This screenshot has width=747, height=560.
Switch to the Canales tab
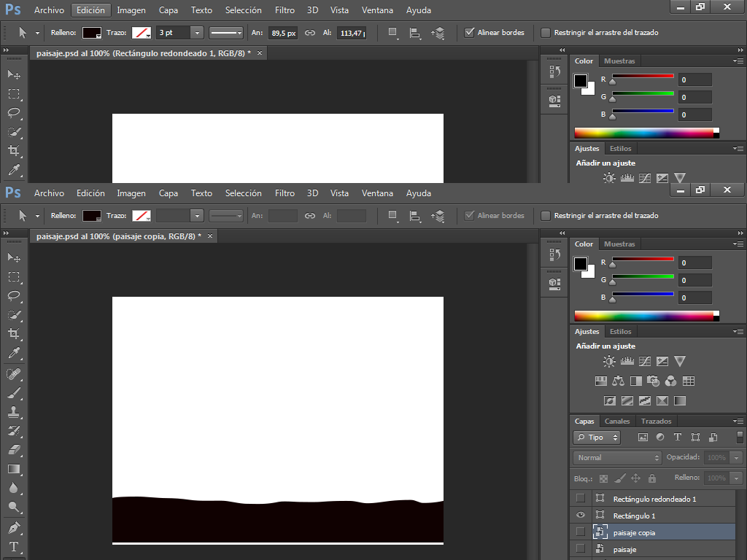click(617, 421)
